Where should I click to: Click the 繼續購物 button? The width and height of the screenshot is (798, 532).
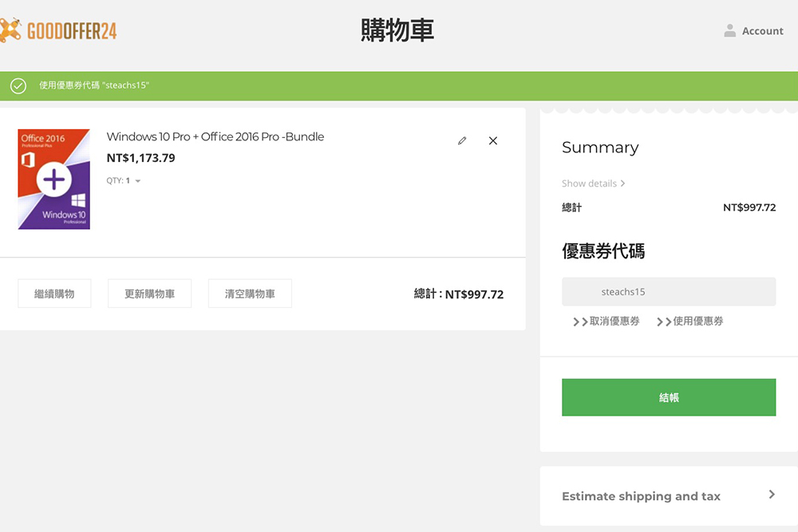54,293
